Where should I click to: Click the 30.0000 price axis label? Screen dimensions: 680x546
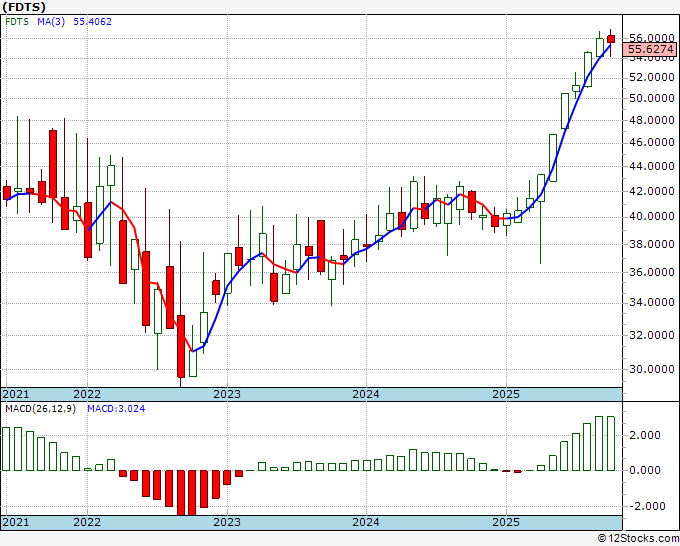click(651, 369)
